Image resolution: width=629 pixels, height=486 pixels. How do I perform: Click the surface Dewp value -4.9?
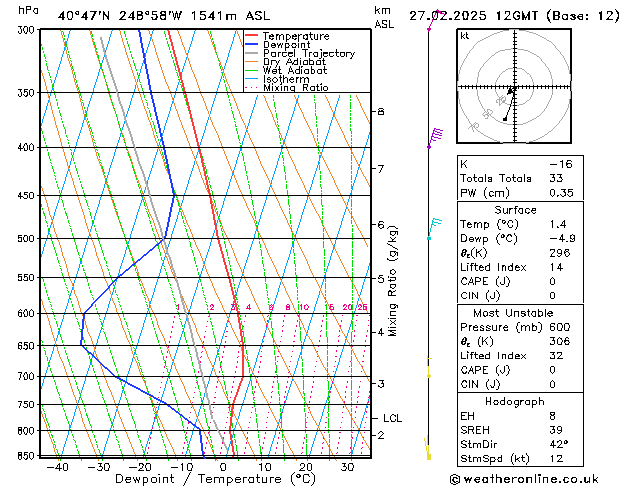pos(562,238)
